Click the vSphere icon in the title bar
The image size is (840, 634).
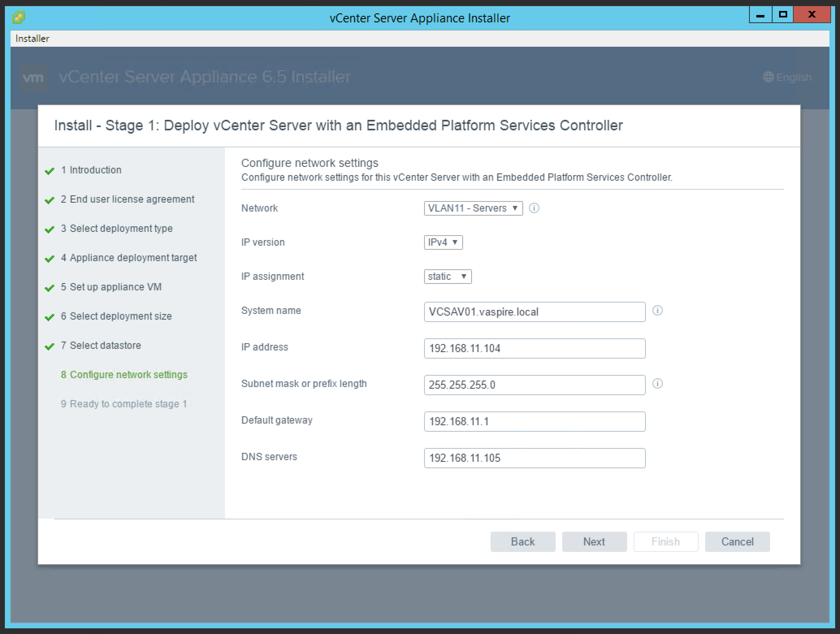[x=18, y=18]
